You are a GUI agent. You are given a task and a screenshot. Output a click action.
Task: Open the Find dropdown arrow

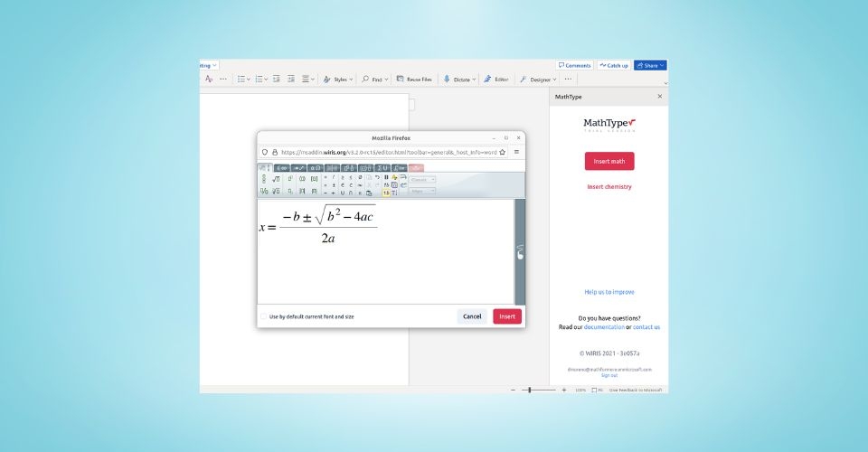coord(386,80)
